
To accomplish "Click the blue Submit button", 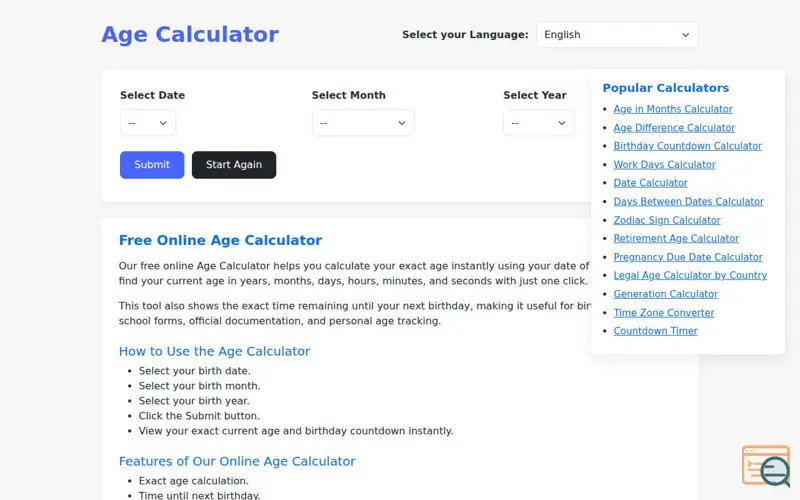I will pos(152,165).
